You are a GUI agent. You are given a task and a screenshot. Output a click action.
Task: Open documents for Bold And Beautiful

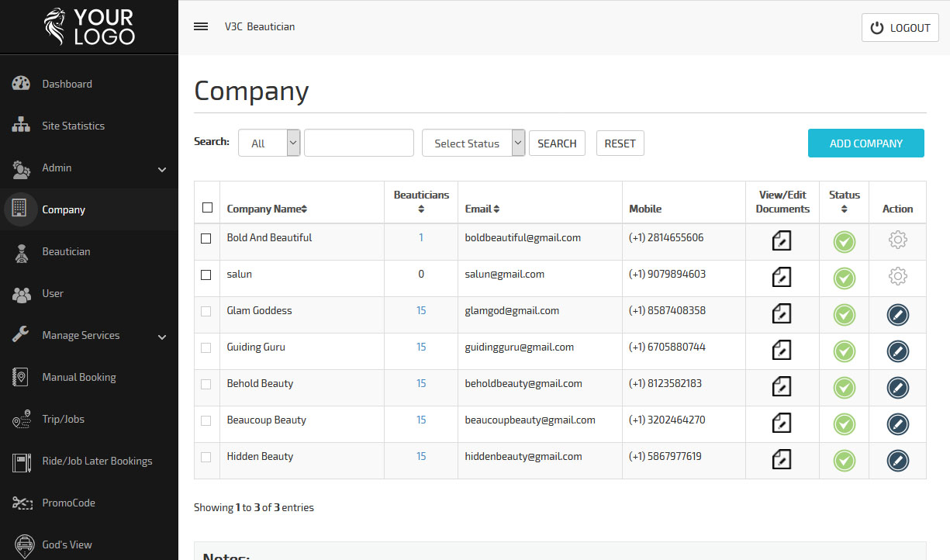[x=782, y=240]
